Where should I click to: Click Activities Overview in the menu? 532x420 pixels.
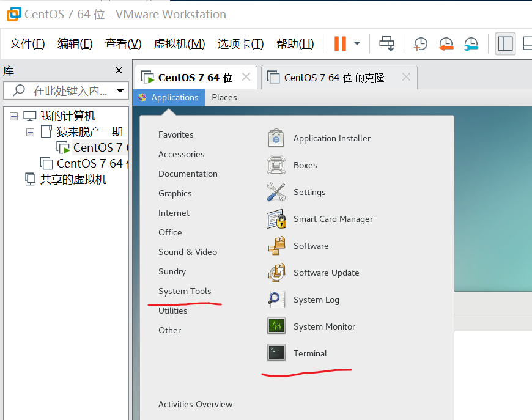tap(195, 404)
